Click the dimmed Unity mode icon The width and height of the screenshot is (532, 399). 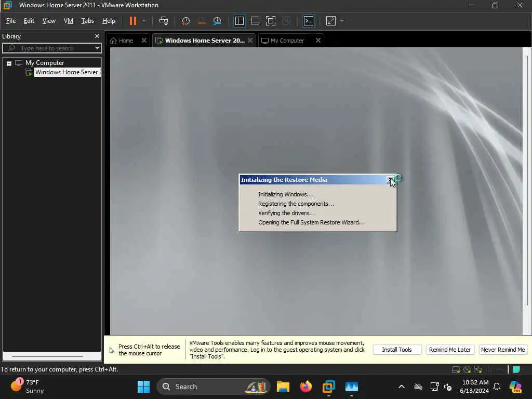[286, 21]
